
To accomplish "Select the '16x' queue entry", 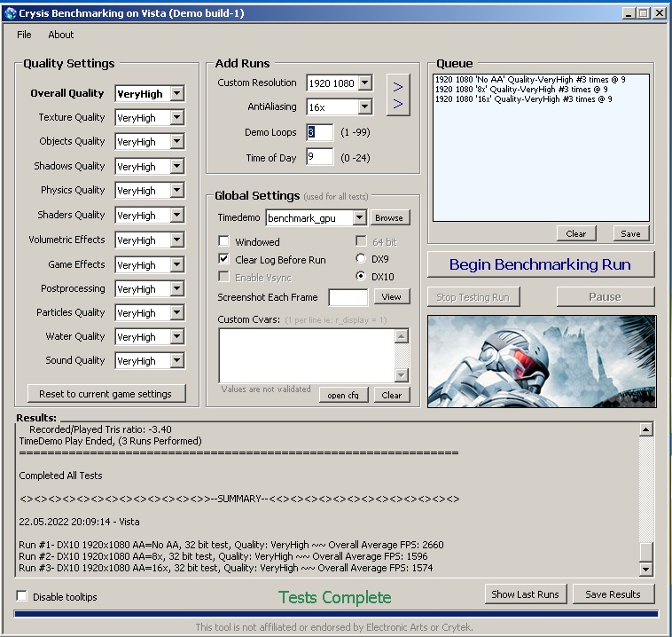I will click(x=524, y=99).
